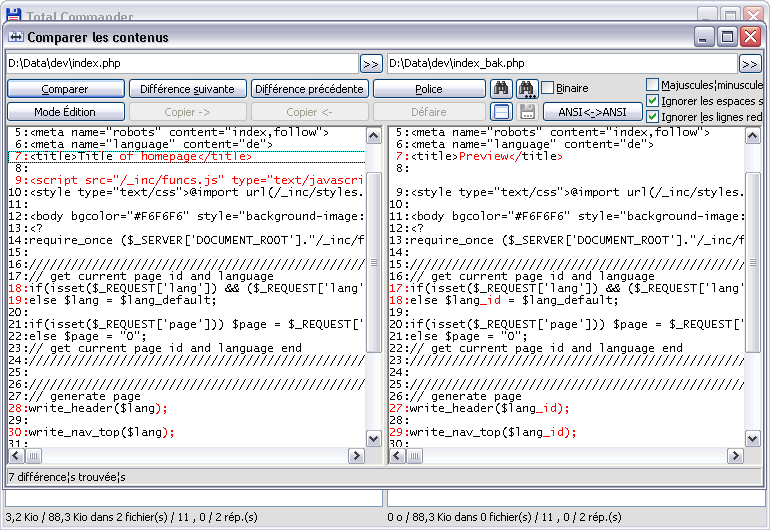Click Total Commander right status 0 o text

coord(504,517)
